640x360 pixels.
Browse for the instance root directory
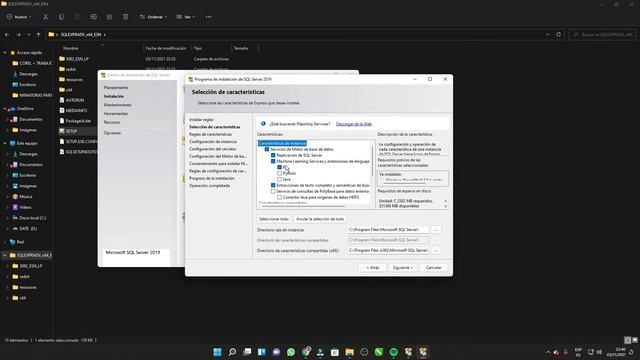coord(436,230)
